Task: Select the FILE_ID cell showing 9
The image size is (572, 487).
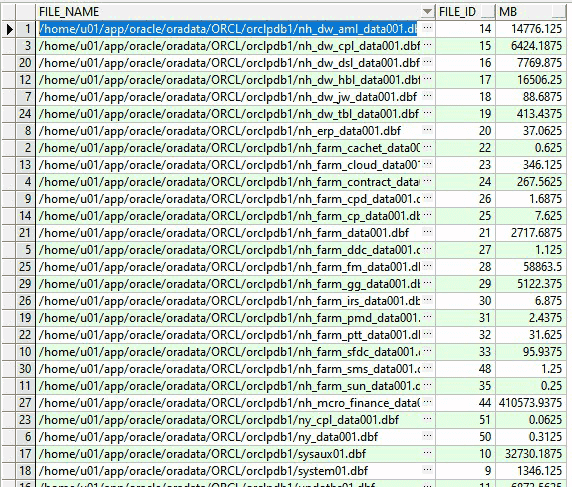Action: (x=465, y=471)
